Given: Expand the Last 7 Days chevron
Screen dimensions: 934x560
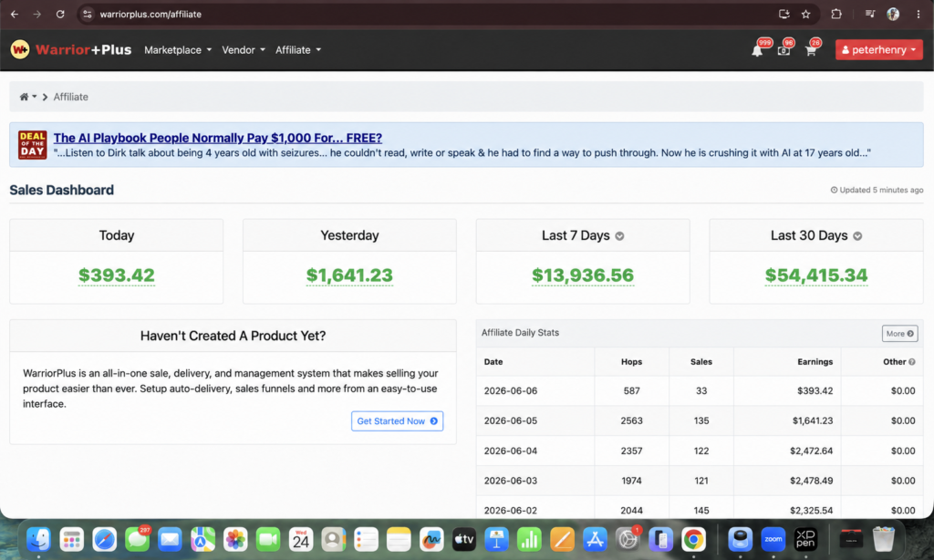Looking at the screenshot, I should click(619, 236).
